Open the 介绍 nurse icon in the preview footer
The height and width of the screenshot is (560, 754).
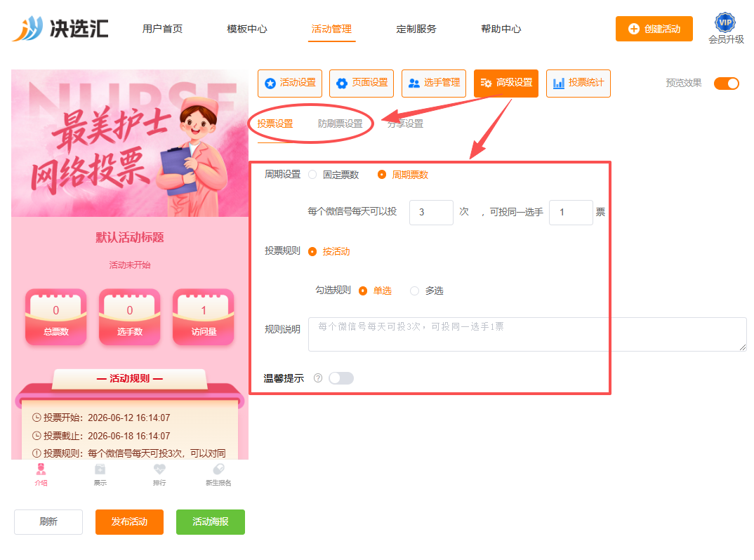[41, 469]
